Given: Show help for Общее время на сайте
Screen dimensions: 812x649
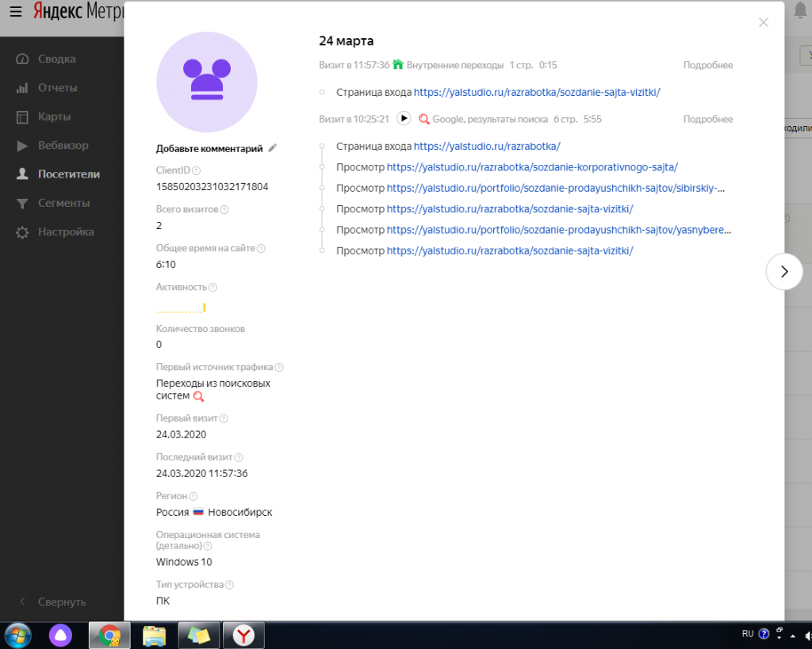Looking at the screenshot, I should (x=261, y=248).
